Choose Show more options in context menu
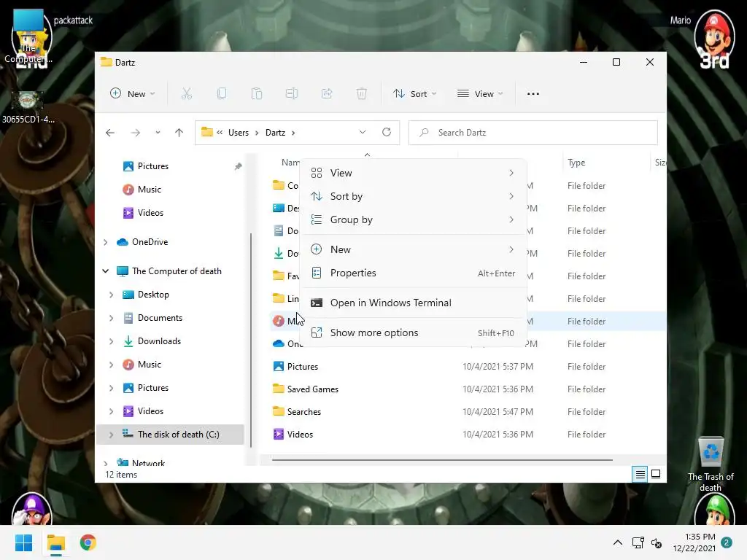The height and width of the screenshot is (560, 747). pyautogui.click(x=413, y=332)
